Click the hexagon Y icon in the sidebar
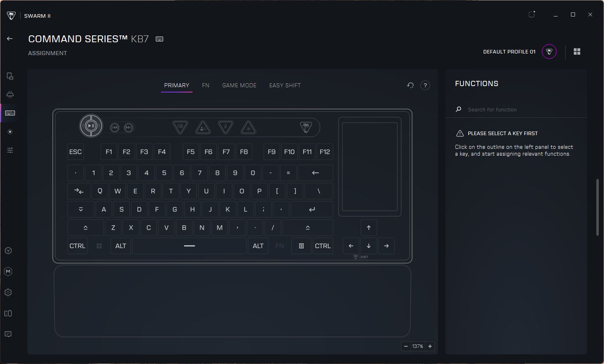Screen dimensions: 604x364 [x=8, y=251]
